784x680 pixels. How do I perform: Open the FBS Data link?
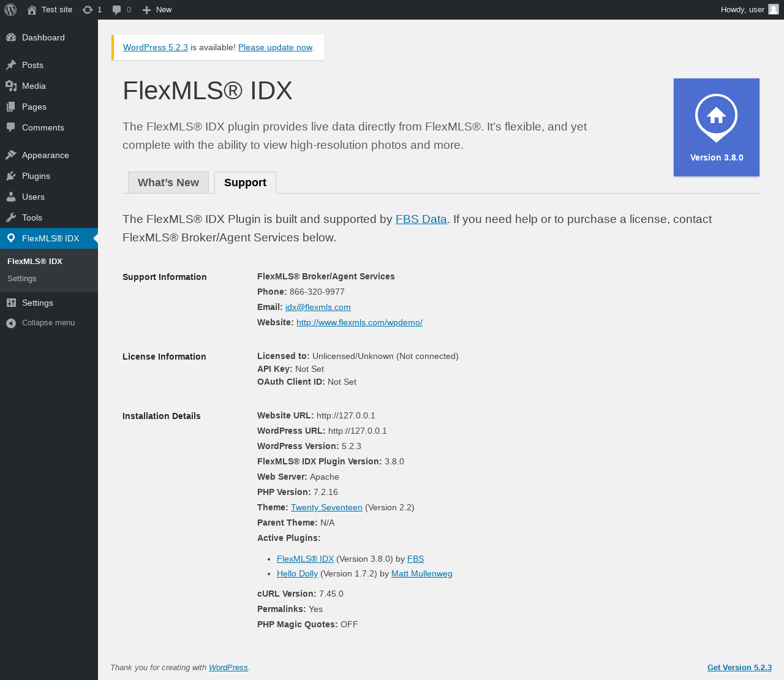pos(421,219)
